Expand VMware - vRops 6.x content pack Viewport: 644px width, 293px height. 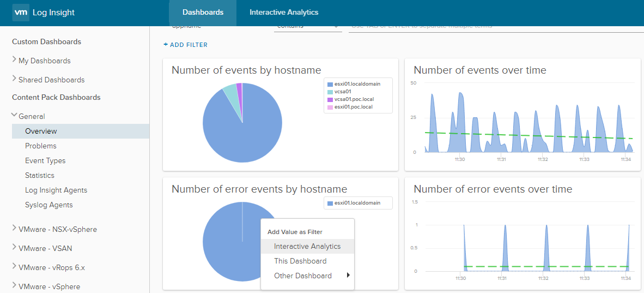point(15,267)
